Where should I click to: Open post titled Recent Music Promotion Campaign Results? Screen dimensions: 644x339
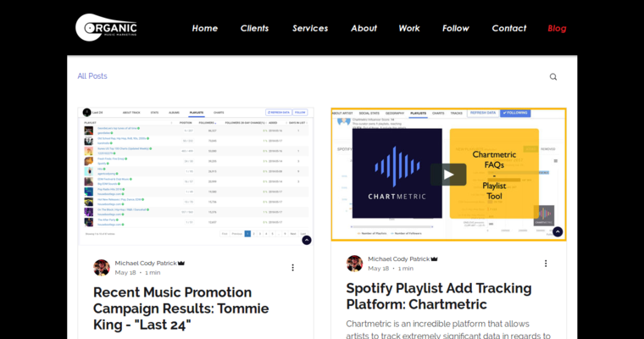(180, 308)
